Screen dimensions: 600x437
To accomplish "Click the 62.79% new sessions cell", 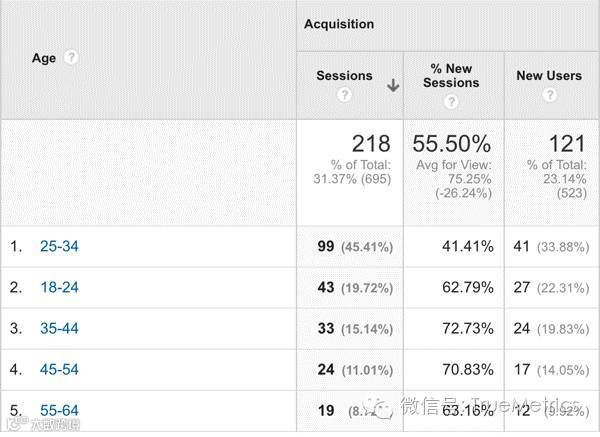I will 465,287.
